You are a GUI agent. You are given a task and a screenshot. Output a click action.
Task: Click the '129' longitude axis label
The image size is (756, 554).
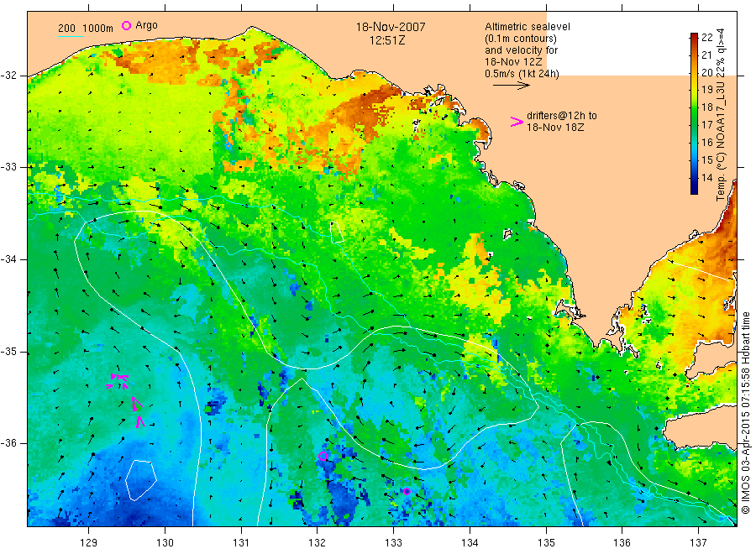pyautogui.click(x=89, y=543)
